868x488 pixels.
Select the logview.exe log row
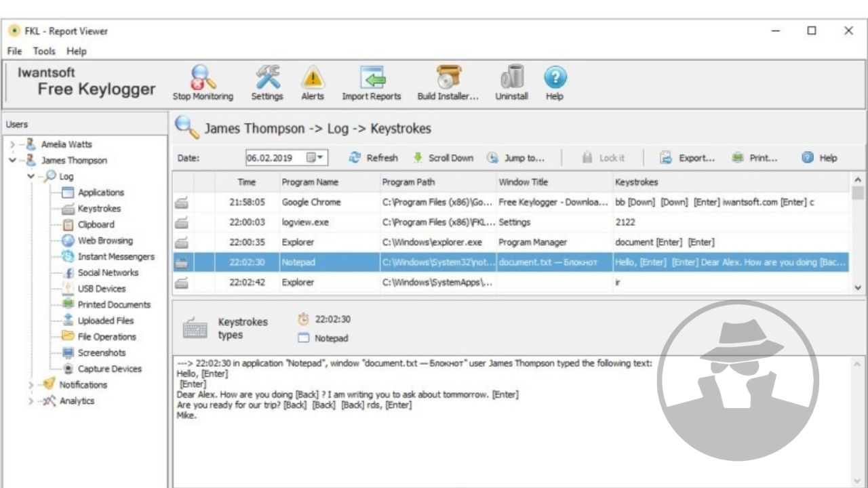coord(511,222)
